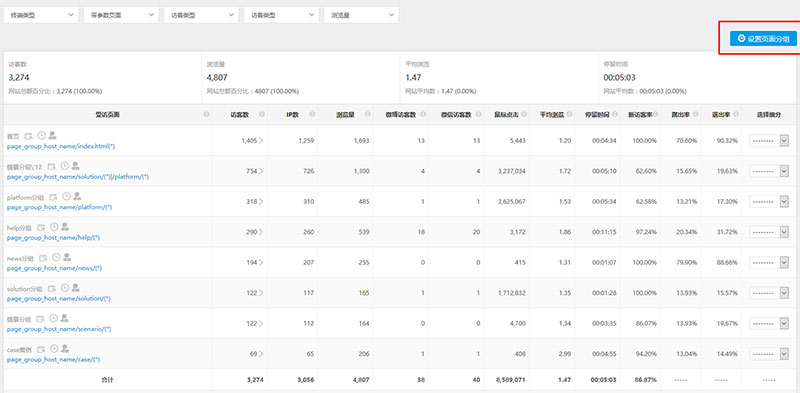Click the clock icon in the help分组 row

pos(54,227)
